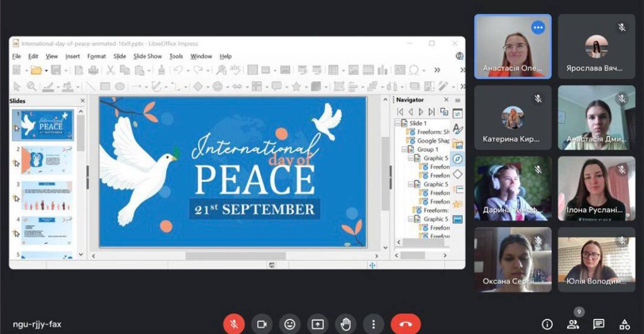The width and height of the screenshot is (644, 334).
Task: Unmute the microphone in the call bar
Action: click(233, 324)
